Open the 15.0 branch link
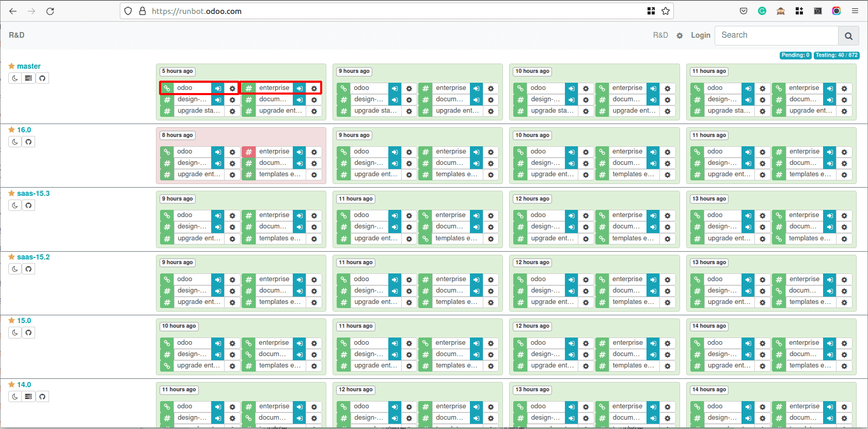 (24, 320)
